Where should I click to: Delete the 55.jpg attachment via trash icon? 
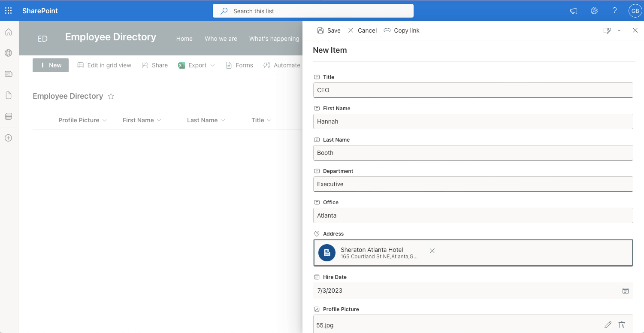(622, 325)
